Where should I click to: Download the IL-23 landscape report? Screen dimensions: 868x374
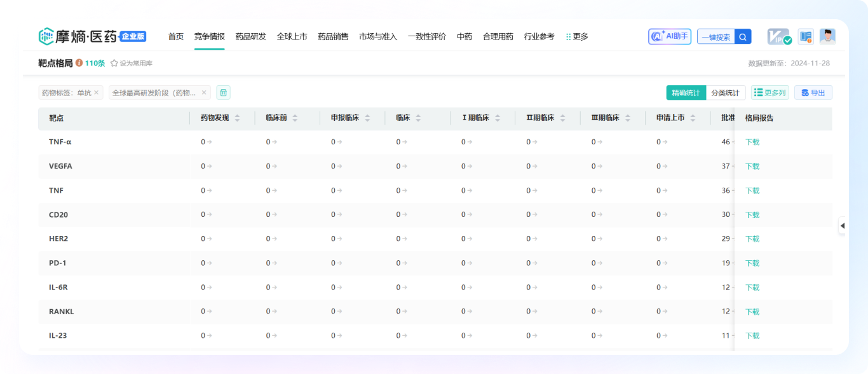752,336
